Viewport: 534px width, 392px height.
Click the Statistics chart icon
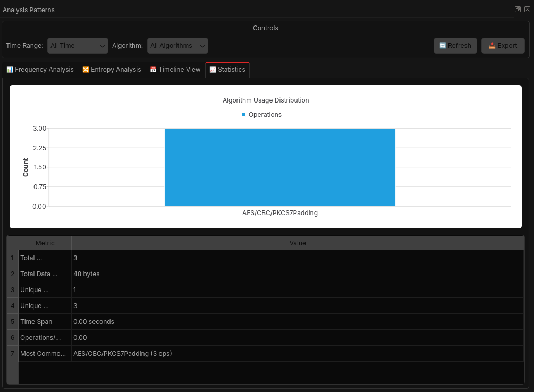click(213, 70)
